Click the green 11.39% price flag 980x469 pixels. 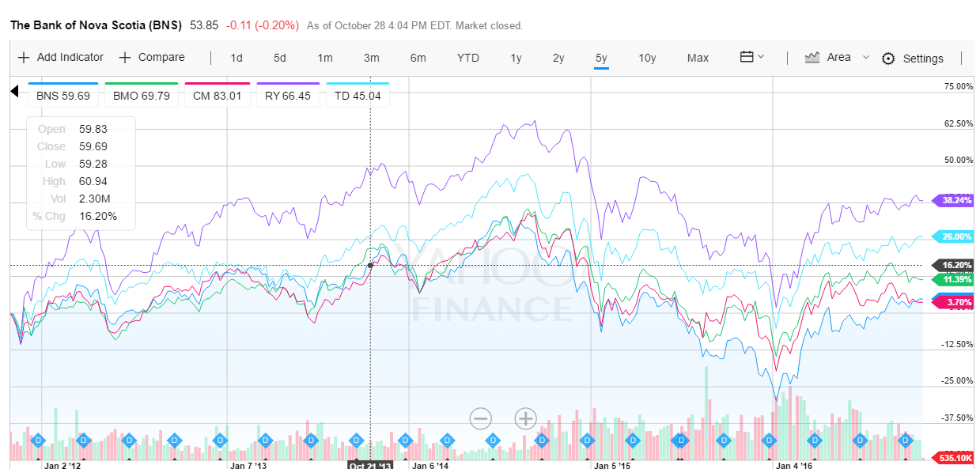click(954, 279)
